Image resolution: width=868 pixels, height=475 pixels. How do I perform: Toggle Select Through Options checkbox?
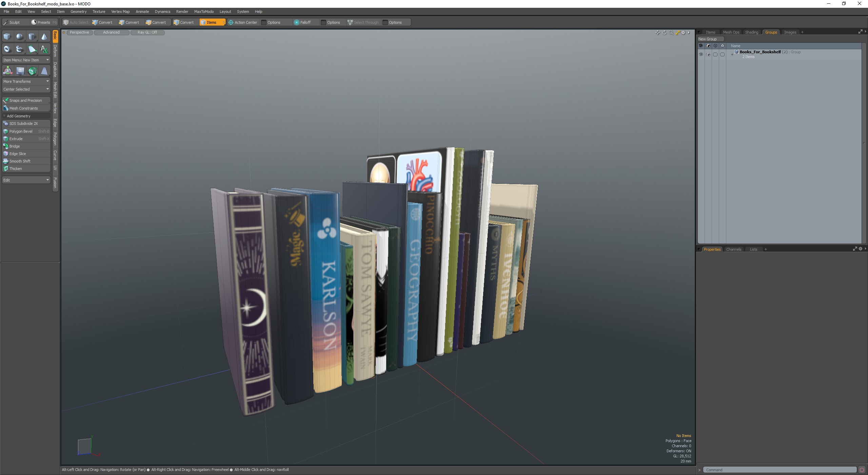pyautogui.click(x=385, y=22)
